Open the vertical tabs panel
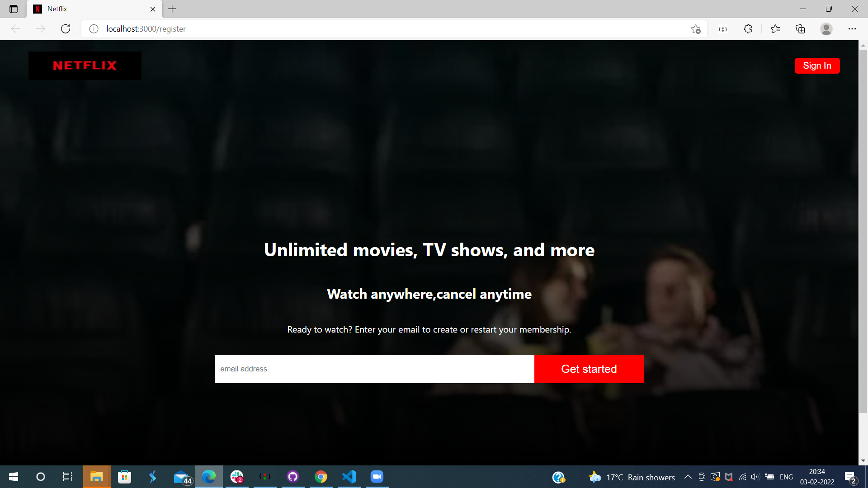 click(13, 9)
